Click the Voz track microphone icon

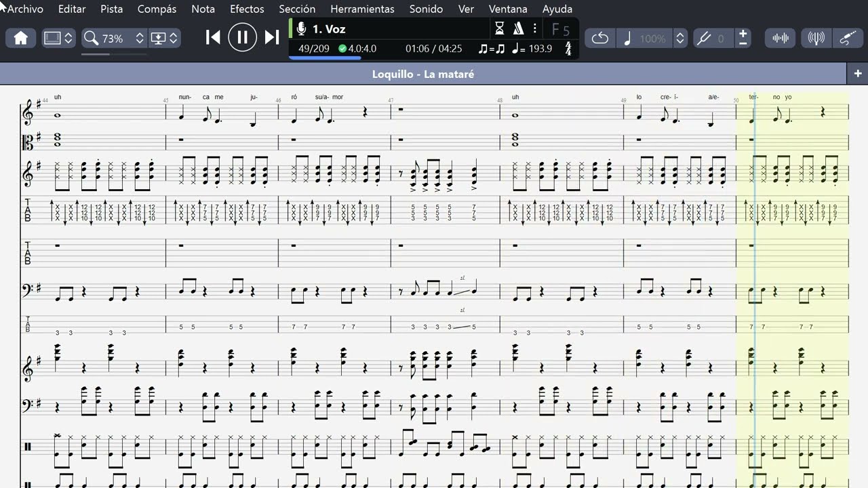click(x=301, y=29)
